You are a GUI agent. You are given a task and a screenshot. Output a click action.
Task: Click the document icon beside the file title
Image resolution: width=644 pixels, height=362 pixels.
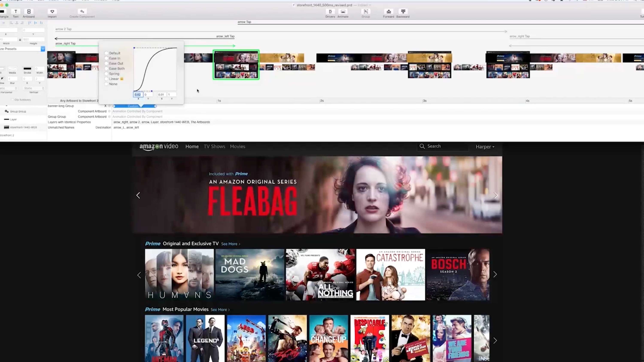point(294,5)
